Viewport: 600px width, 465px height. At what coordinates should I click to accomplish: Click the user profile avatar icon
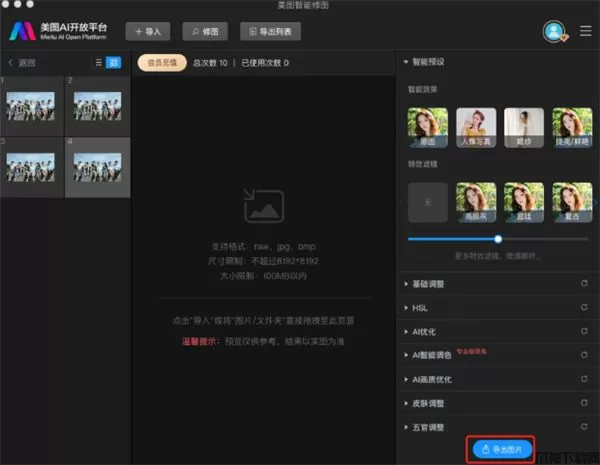coord(553,31)
